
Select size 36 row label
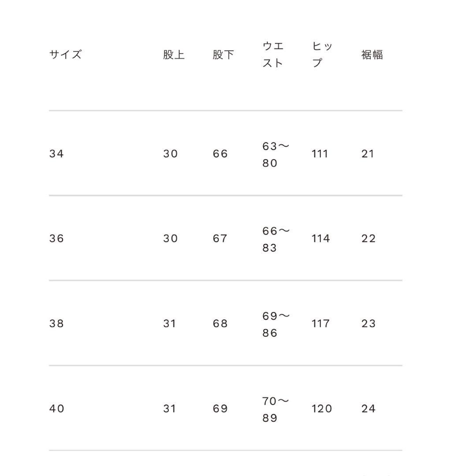(56, 238)
